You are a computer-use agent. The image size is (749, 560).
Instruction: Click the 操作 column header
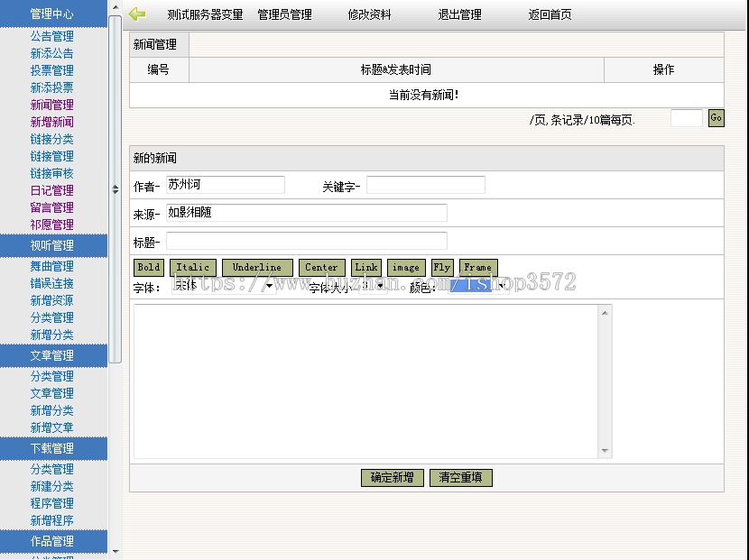pyautogui.click(x=663, y=69)
